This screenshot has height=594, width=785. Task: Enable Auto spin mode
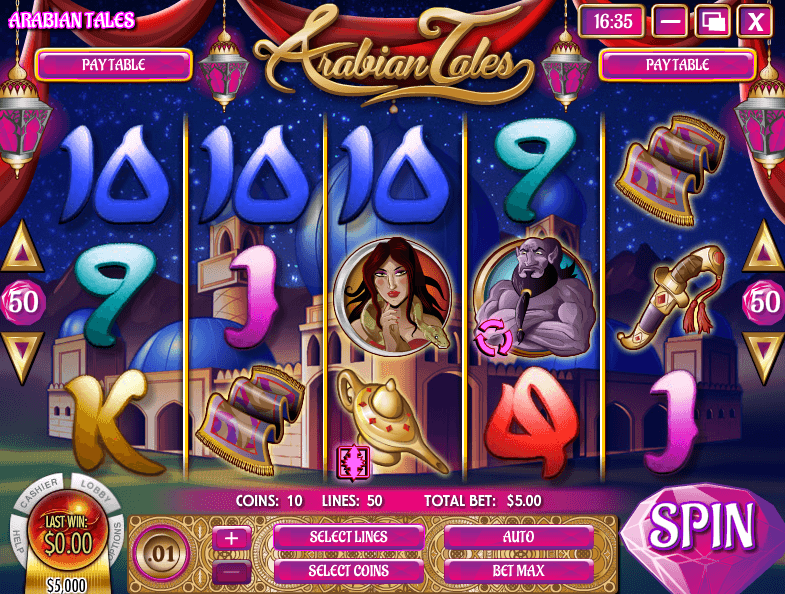(x=519, y=537)
